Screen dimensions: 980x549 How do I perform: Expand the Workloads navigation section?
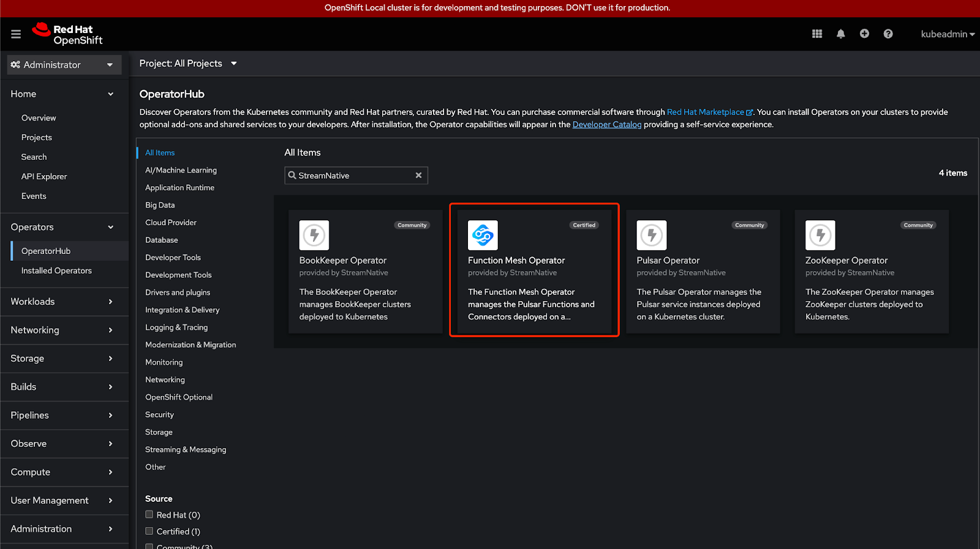[x=64, y=302]
